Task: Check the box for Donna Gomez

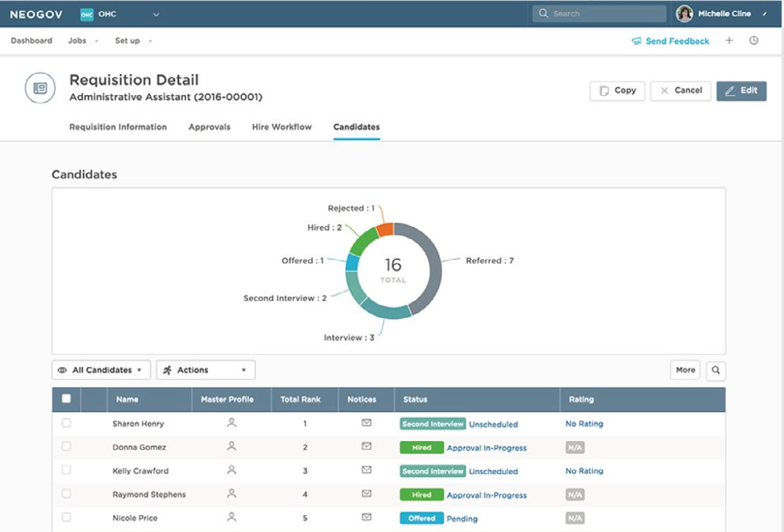Action: click(x=66, y=447)
